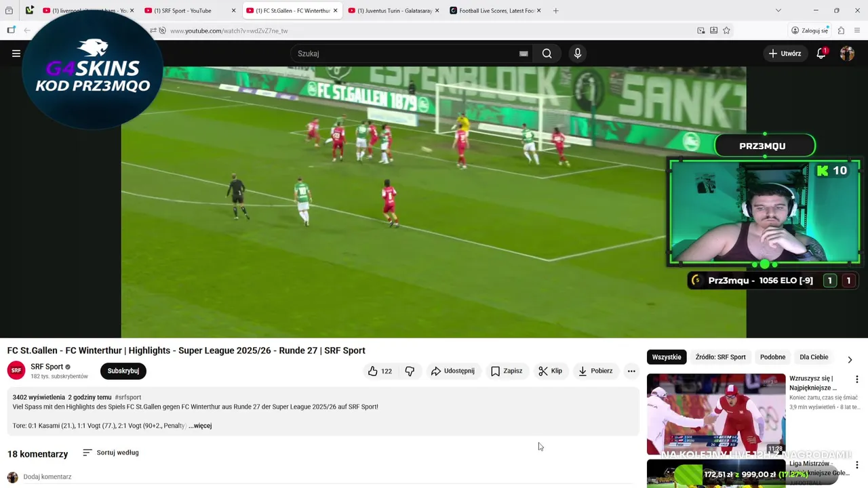Open the tab list dropdown arrow
Image resolution: width=868 pixels, height=488 pixels.
coord(778,11)
